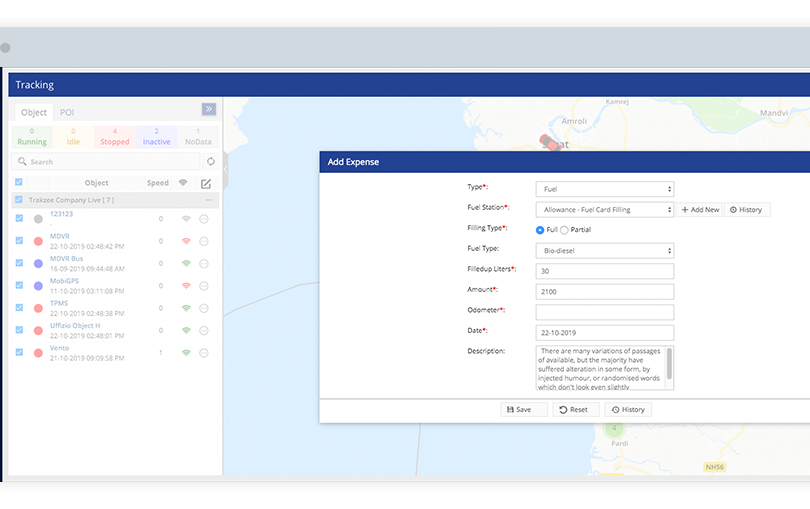
Task: Filter objects by the Stopped status tab
Action: [x=115, y=137]
